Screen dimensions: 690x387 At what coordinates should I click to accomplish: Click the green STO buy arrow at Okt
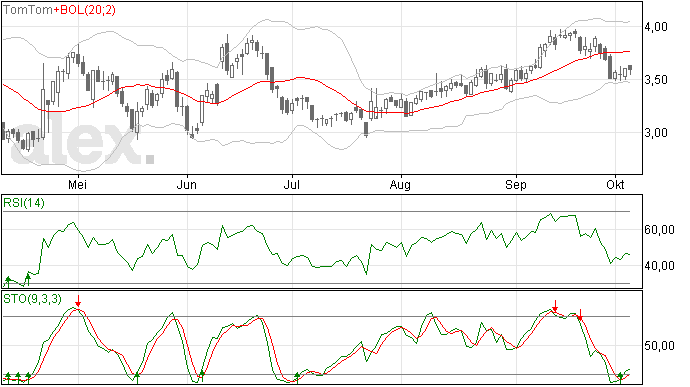coord(620,378)
